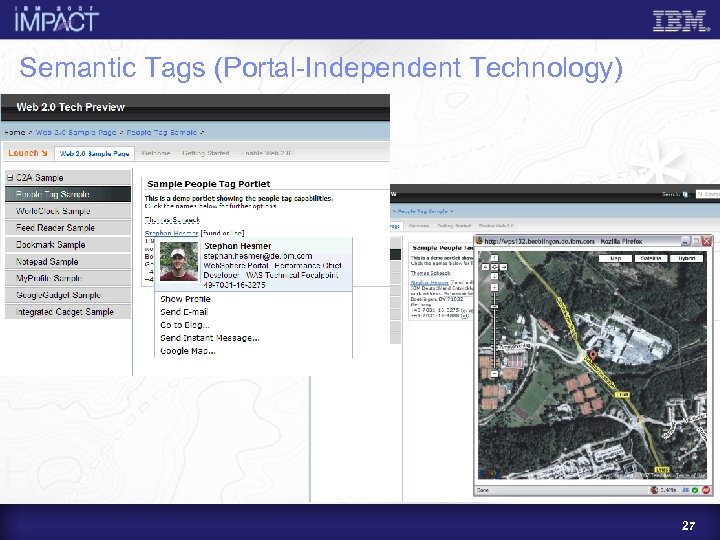Click the Terms of Use link on the map
The width and height of the screenshot is (720, 540).
click(x=691, y=475)
